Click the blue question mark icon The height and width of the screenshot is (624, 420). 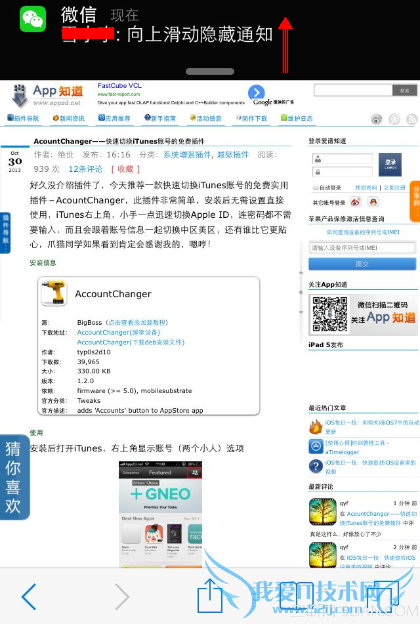[316, 466]
